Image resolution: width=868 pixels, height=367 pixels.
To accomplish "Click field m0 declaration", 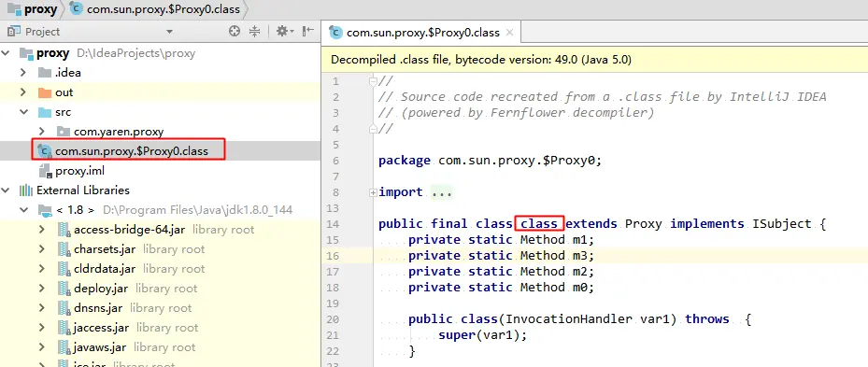I will [501, 288].
